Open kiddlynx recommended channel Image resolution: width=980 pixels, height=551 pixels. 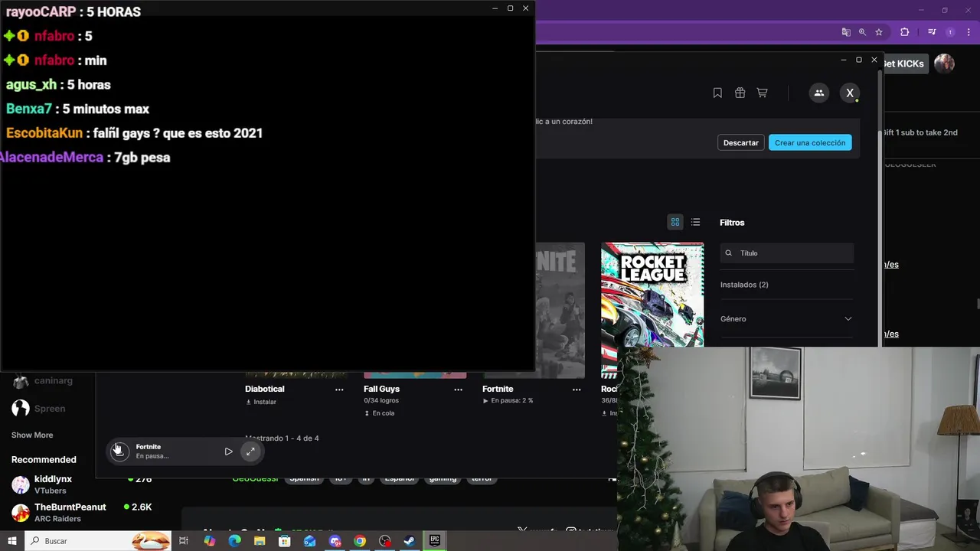[x=53, y=484]
